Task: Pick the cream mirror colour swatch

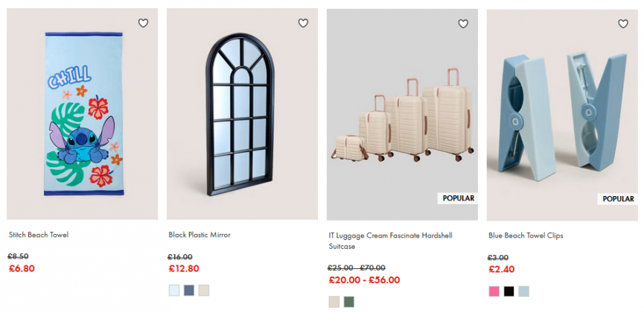Action: coord(204,291)
